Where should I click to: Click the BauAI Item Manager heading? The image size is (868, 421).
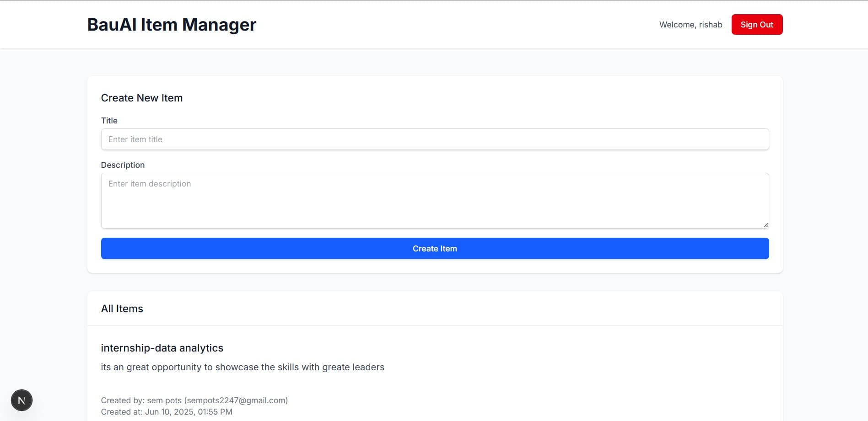172,25
